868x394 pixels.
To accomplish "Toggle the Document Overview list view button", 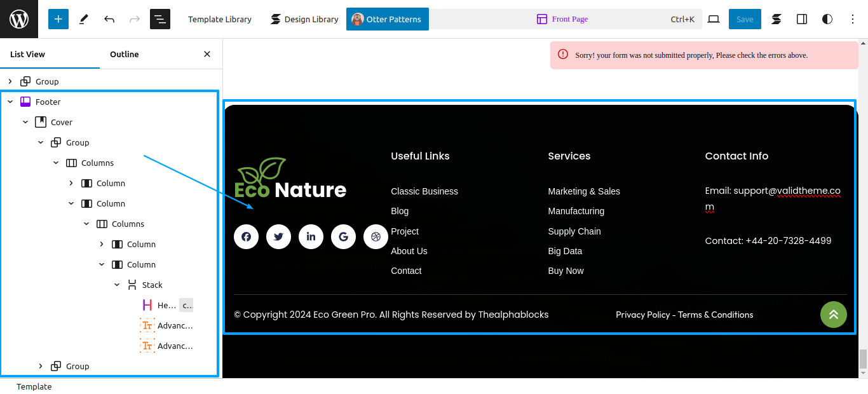I will 160,19.
